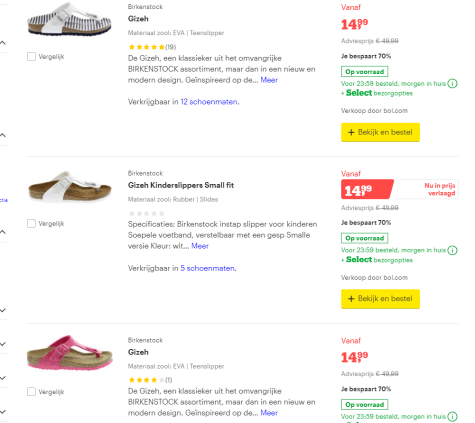Expand Meer on Kinderslippers description
Screen dimensions: 475x423
click(x=200, y=246)
